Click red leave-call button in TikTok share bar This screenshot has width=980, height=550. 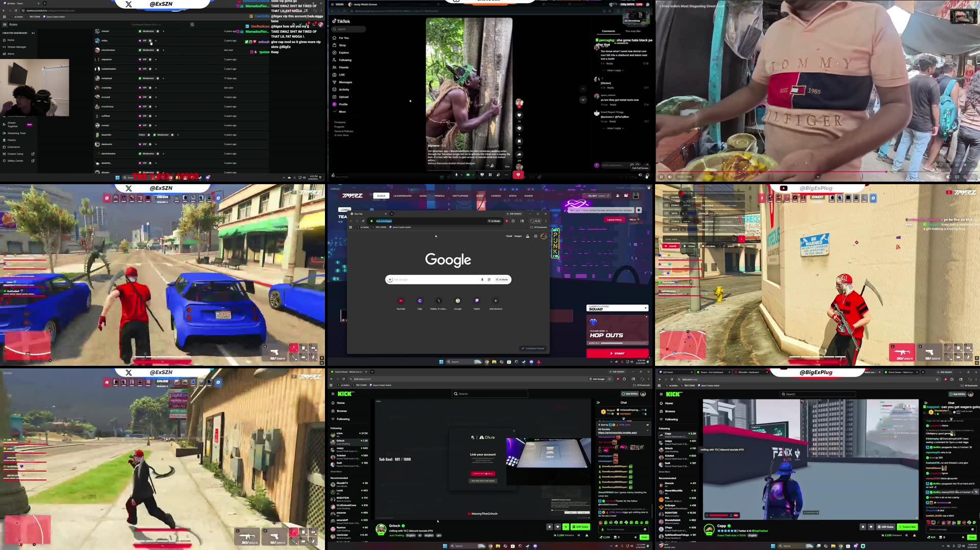point(518,175)
